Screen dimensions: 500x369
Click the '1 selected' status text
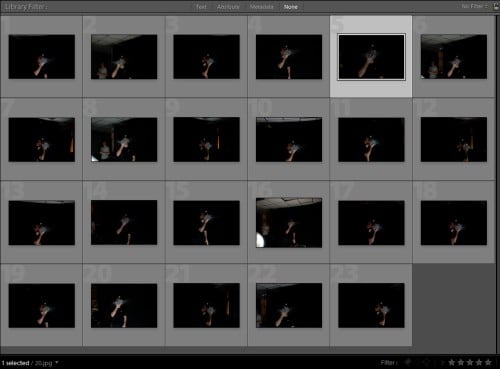tap(15, 363)
